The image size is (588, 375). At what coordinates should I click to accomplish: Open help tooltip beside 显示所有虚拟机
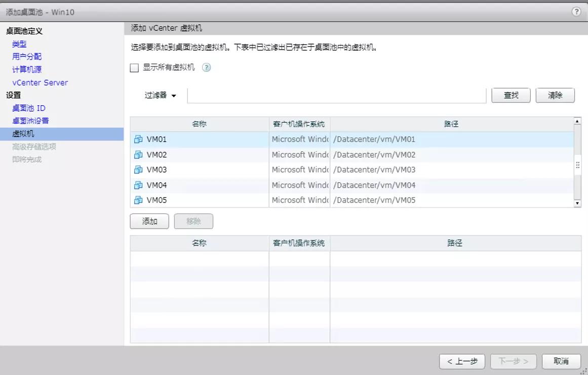point(206,67)
